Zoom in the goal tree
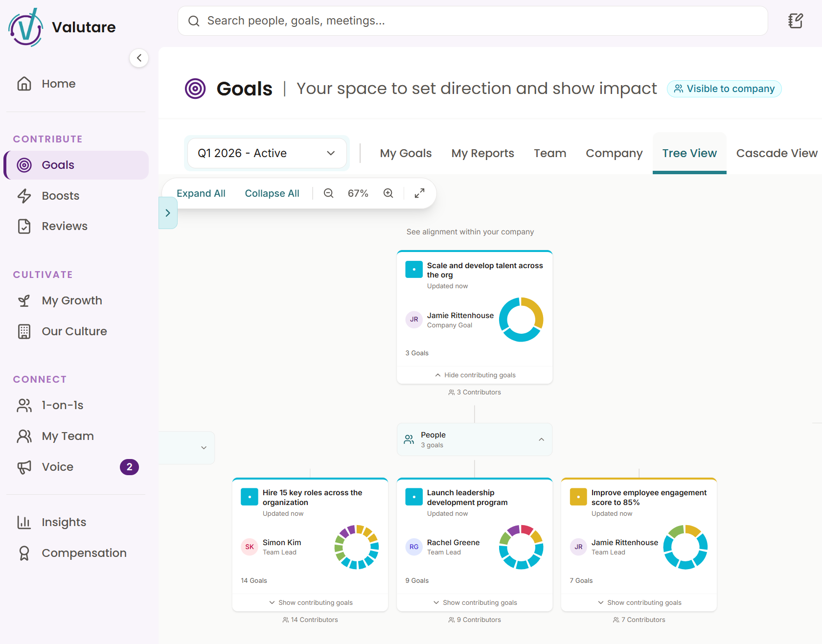The width and height of the screenshot is (822, 644). pos(388,193)
